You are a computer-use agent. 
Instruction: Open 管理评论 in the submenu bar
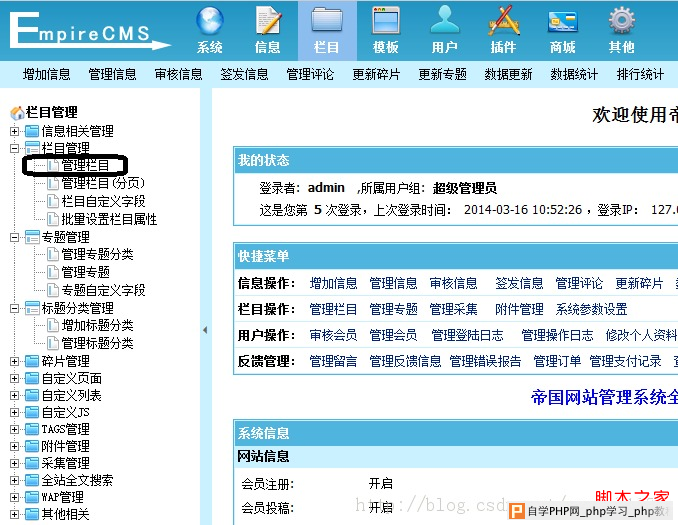coord(310,74)
